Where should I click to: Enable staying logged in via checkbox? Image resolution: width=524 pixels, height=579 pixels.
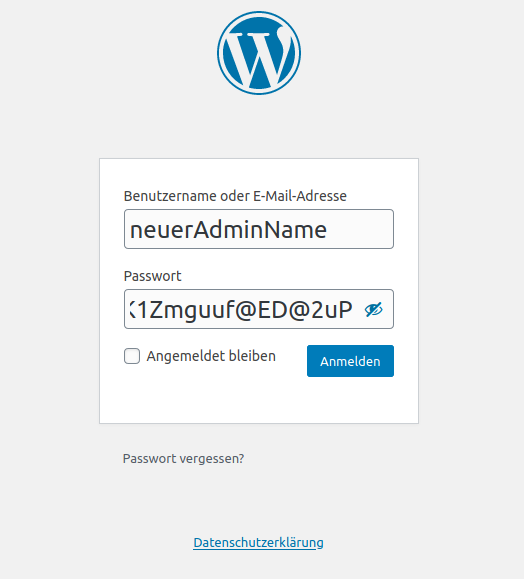(132, 356)
